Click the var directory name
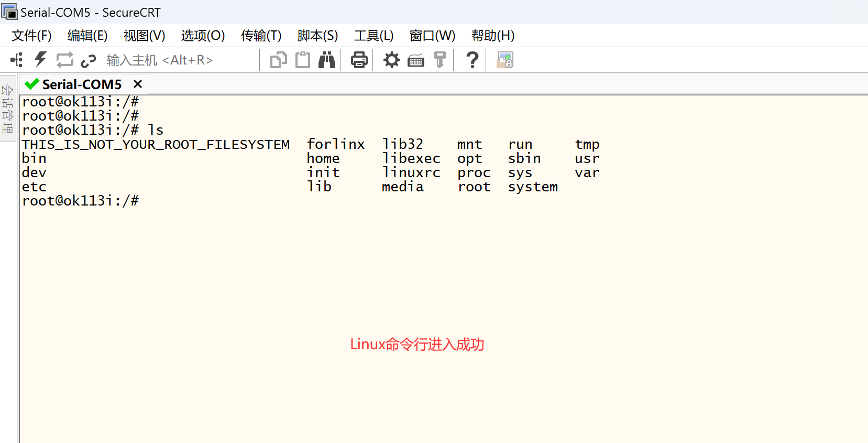The image size is (868, 443). pyautogui.click(x=587, y=173)
